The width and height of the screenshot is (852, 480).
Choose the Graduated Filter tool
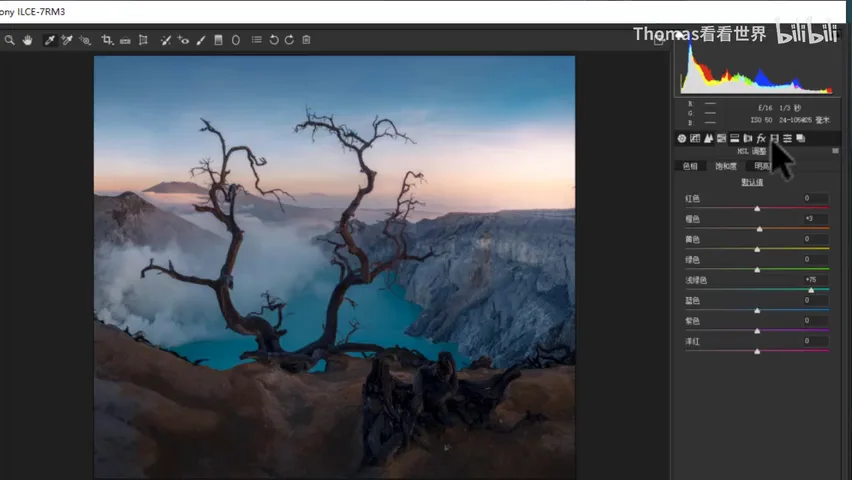click(x=218, y=40)
